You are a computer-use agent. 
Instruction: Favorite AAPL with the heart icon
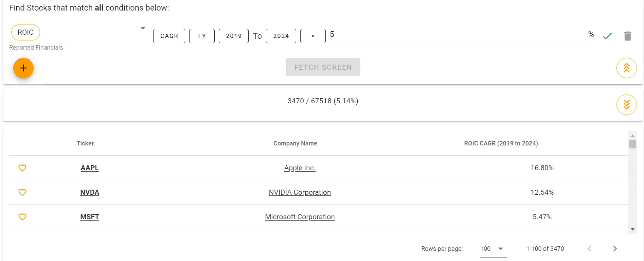[22, 168]
